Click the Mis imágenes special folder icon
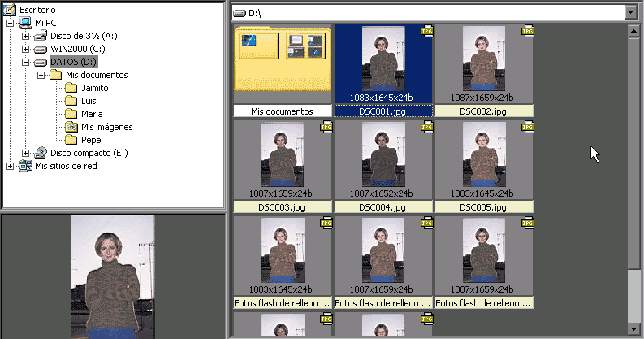The width and height of the screenshot is (644, 339). click(x=71, y=127)
